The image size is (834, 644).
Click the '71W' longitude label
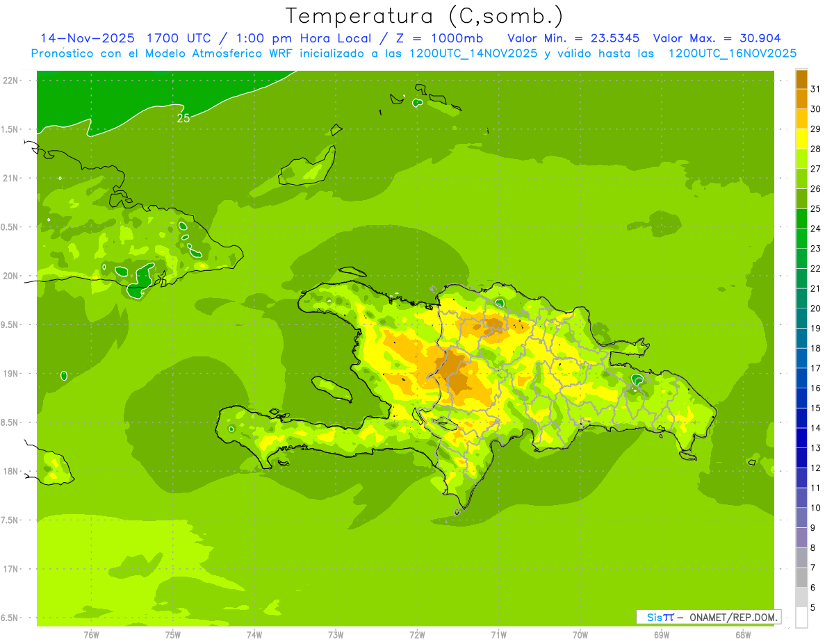point(498,635)
